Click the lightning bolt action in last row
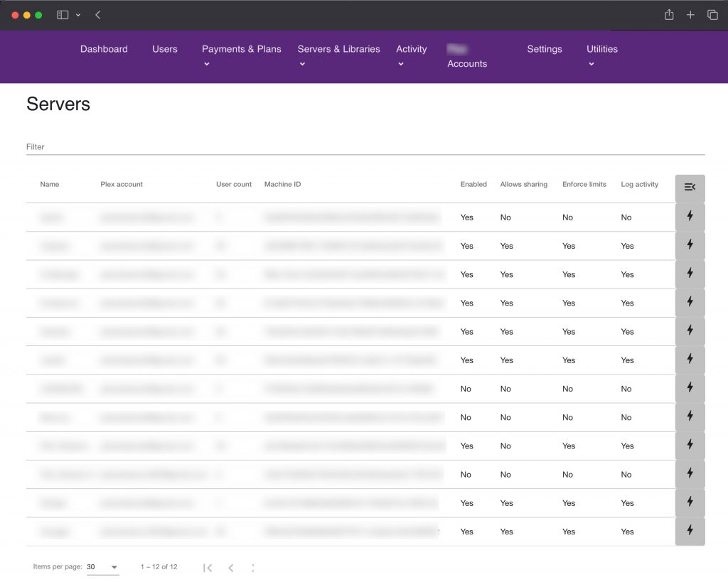Image resolution: width=728 pixels, height=582 pixels. 690,530
